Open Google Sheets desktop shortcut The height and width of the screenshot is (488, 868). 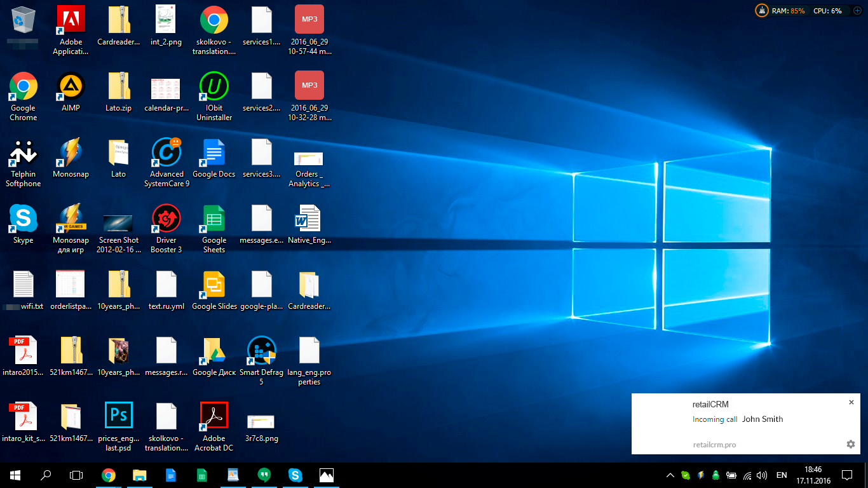214,229
